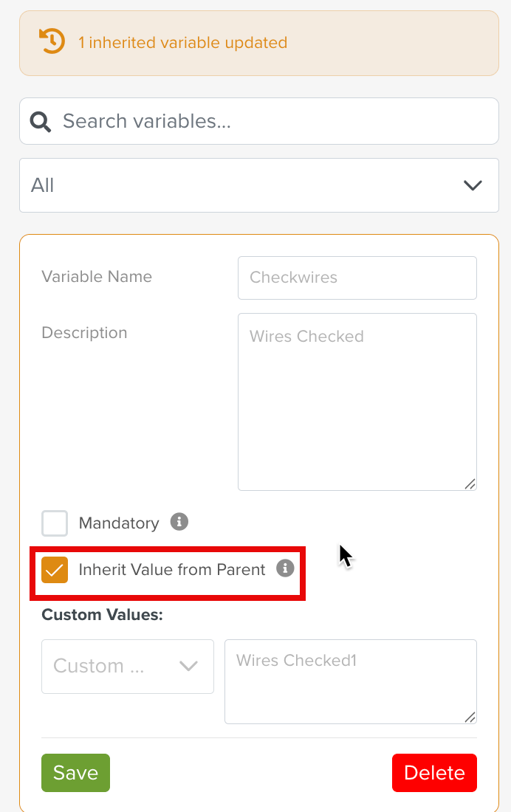
Task: Uncheck the Inherit Value from Parent checkbox
Action: pos(55,570)
